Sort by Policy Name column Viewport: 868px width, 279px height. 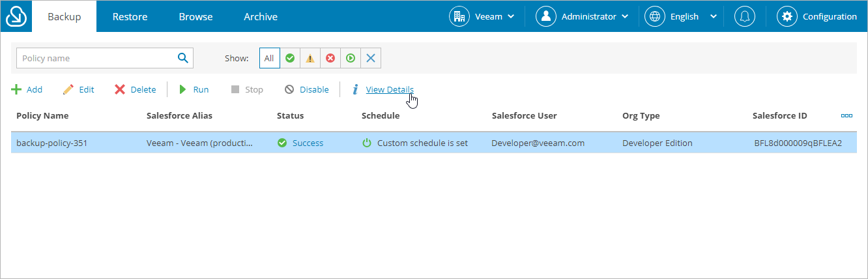coord(42,116)
